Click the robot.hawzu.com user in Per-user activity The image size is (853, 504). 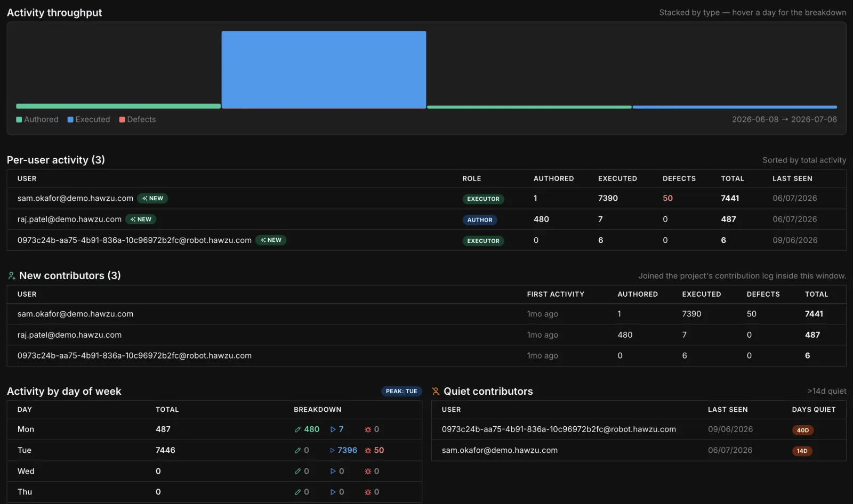pos(134,240)
